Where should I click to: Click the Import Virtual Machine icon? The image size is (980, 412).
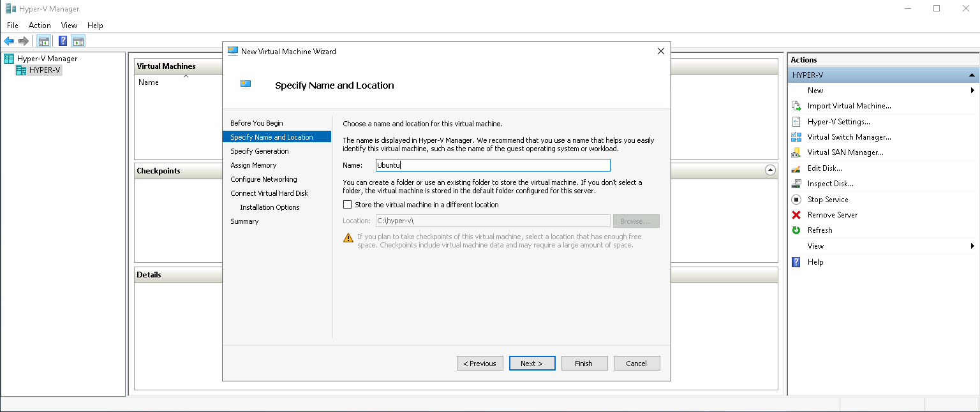pyautogui.click(x=796, y=106)
